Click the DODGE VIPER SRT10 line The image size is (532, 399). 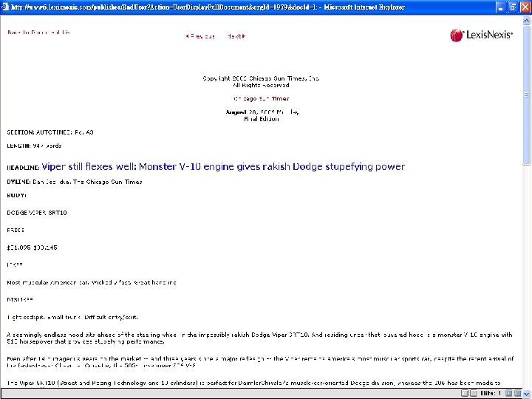click(x=37, y=213)
